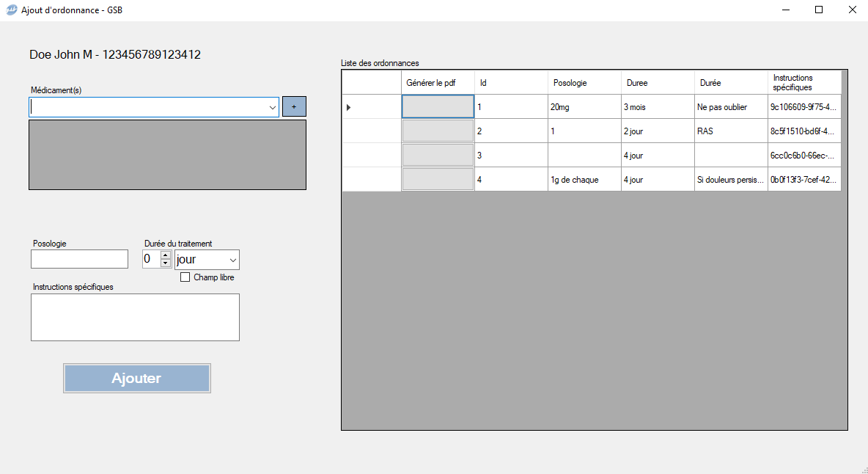Click the 'Posologie' column header
The image size is (868, 474).
[x=584, y=82]
